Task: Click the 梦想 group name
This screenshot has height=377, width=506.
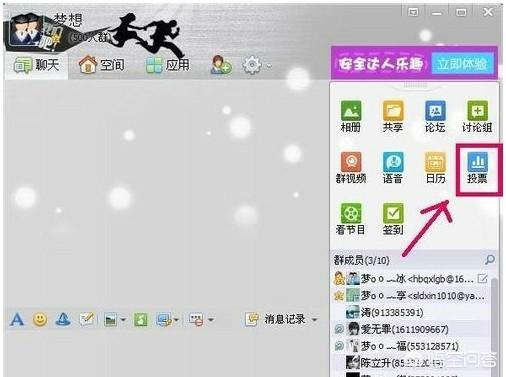Action: coord(68,20)
